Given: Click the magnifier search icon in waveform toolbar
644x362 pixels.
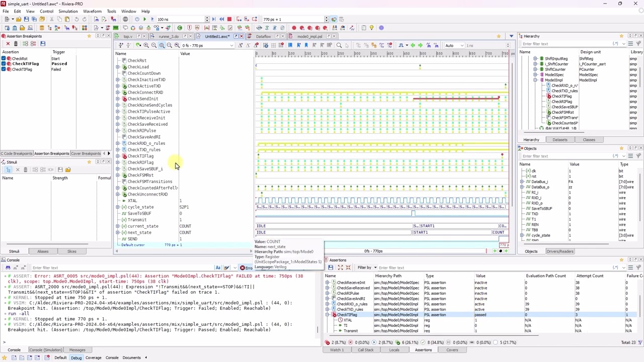Looking at the screenshot, I should 339,45.
